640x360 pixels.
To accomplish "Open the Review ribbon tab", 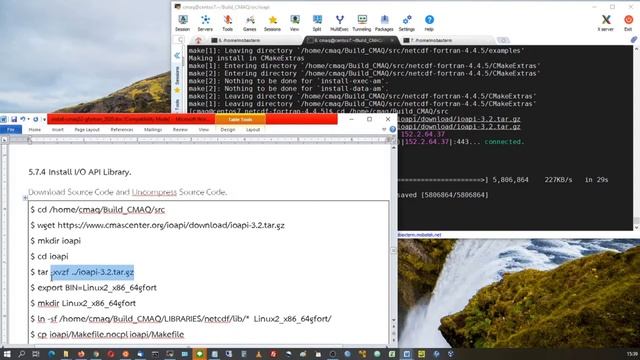I will click(x=180, y=129).
